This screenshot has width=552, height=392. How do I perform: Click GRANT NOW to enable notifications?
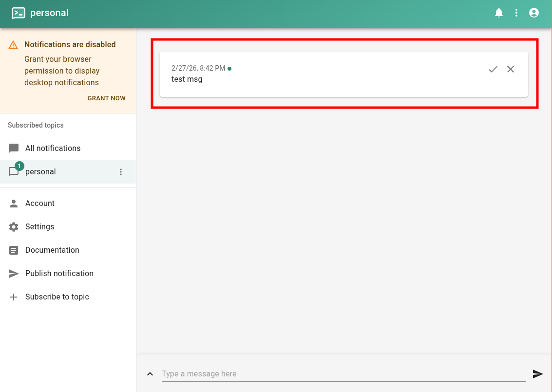click(x=106, y=98)
